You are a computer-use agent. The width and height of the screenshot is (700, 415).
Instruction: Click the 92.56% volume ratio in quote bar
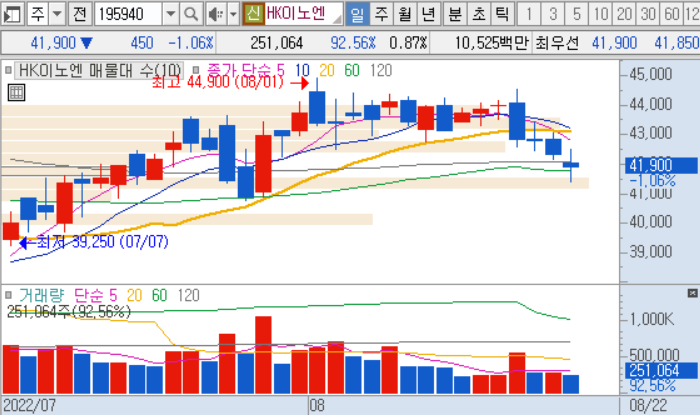(x=353, y=43)
